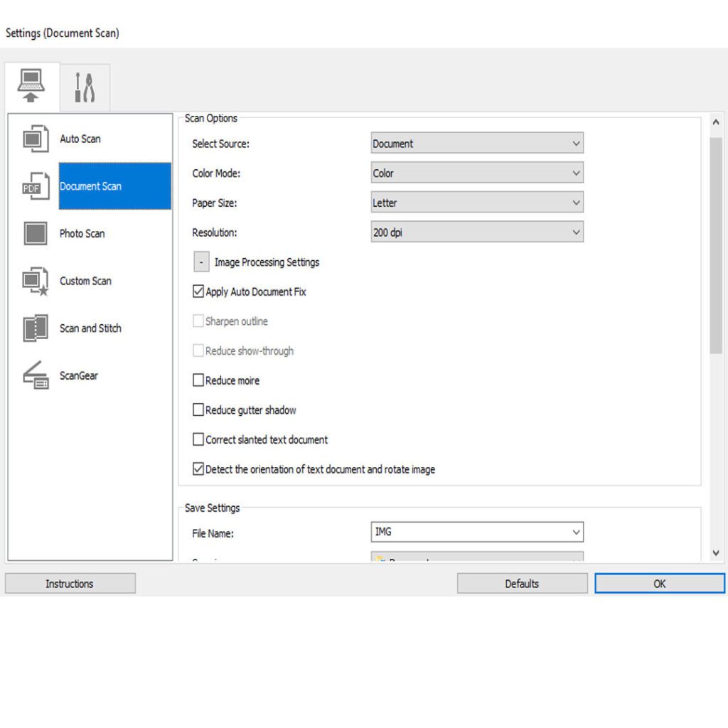Expand the Color Mode dropdown

point(476,173)
